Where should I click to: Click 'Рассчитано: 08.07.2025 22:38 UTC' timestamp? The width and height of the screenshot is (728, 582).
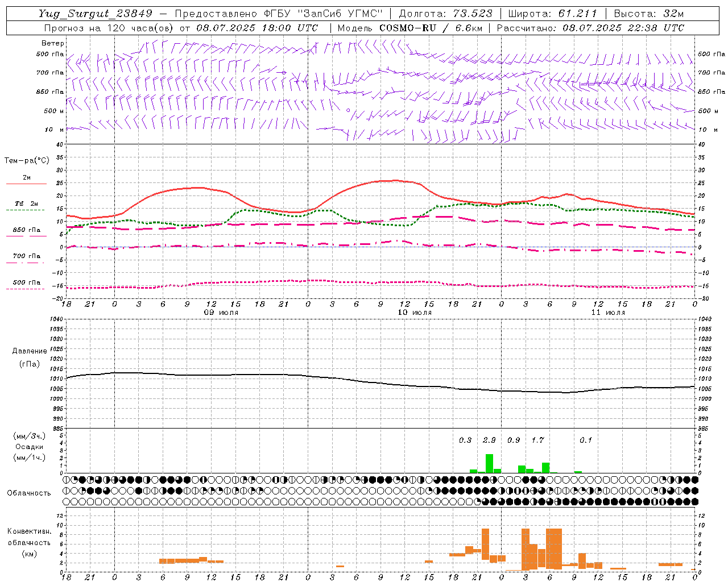coord(590,28)
